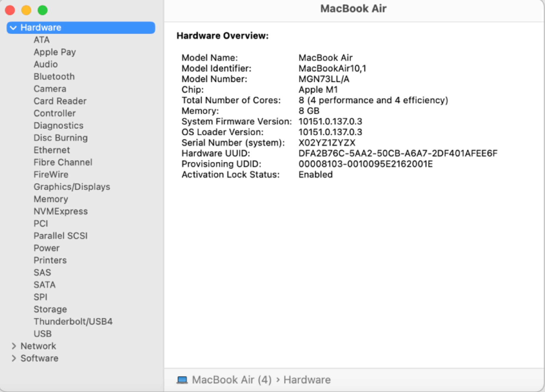The width and height of the screenshot is (545, 392).
Task: Select Ethernet in the Hardware list
Action: [52, 150]
